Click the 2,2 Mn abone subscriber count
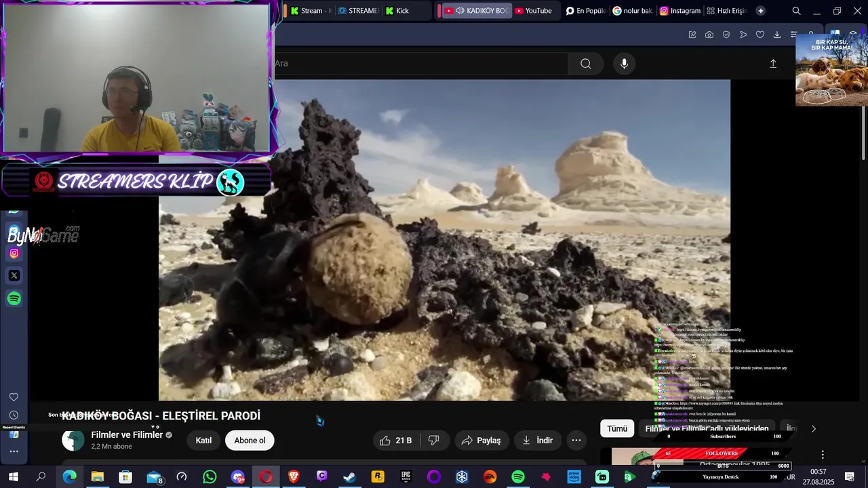This screenshot has height=488, width=868. 111,447
